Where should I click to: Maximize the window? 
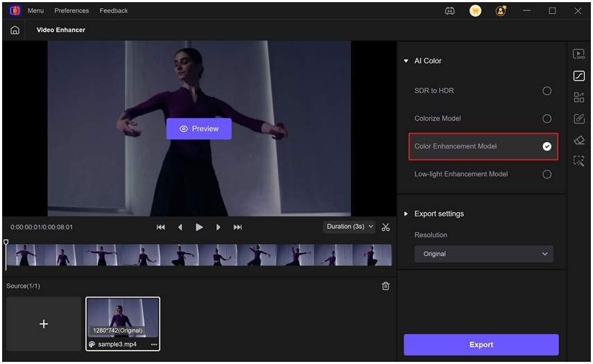coord(552,11)
